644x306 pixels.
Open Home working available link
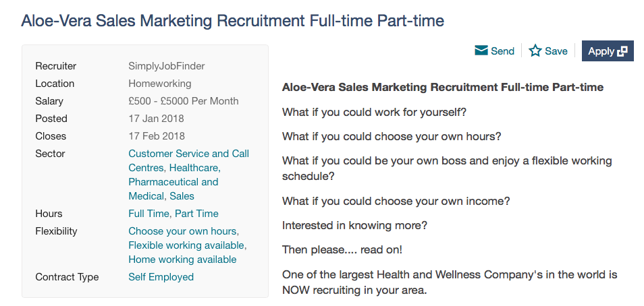pyautogui.click(x=182, y=259)
